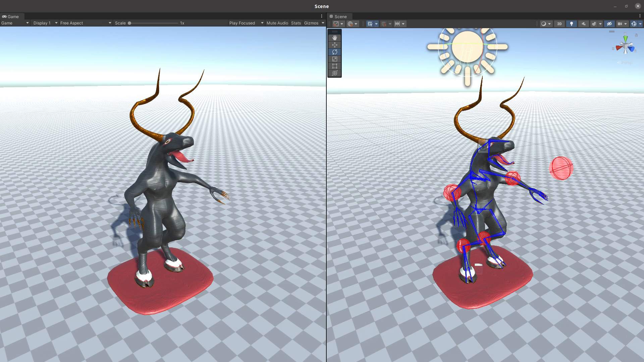Viewport: 644px width, 362px height.
Task: Open scene camera settings dropdown arrow
Action: coord(626,24)
